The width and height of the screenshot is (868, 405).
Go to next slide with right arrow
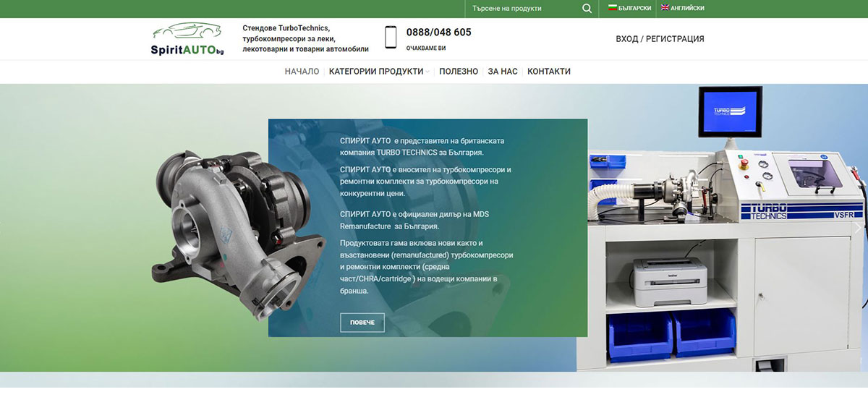[858, 228]
